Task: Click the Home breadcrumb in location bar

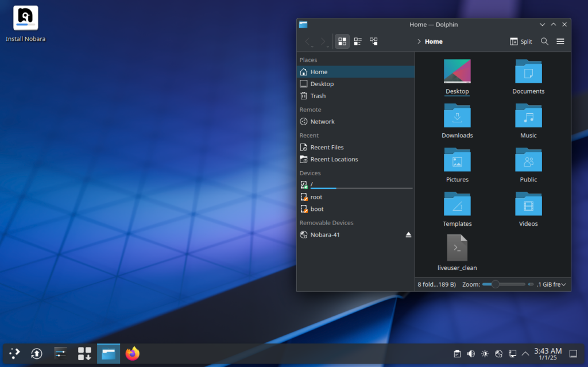Action: click(x=434, y=42)
